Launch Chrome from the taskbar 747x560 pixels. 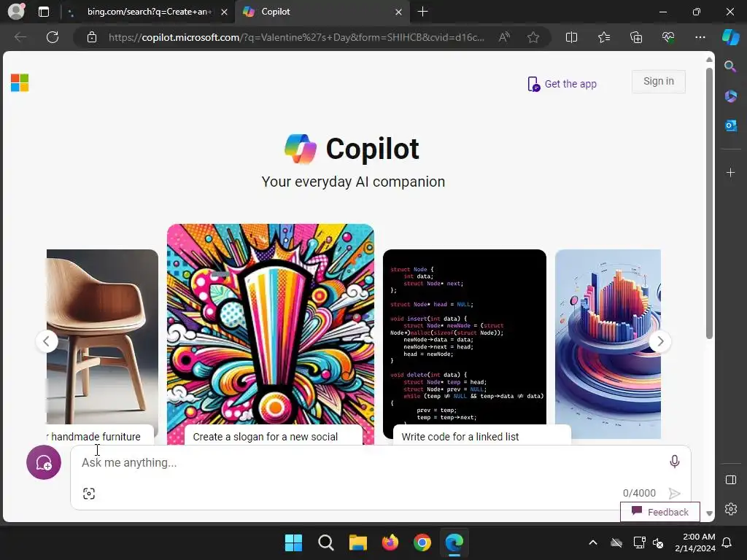[x=422, y=542]
